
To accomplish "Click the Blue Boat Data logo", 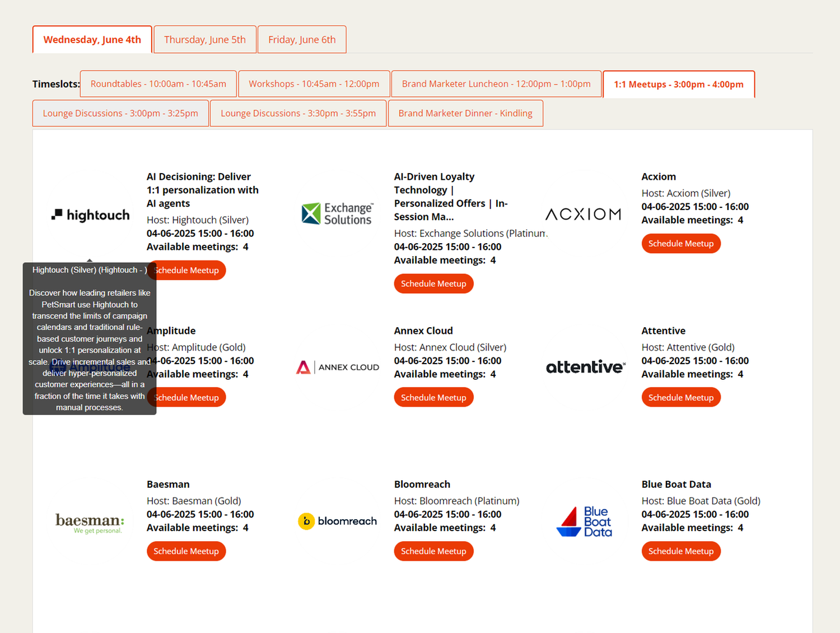I will click(x=584, y=522).
